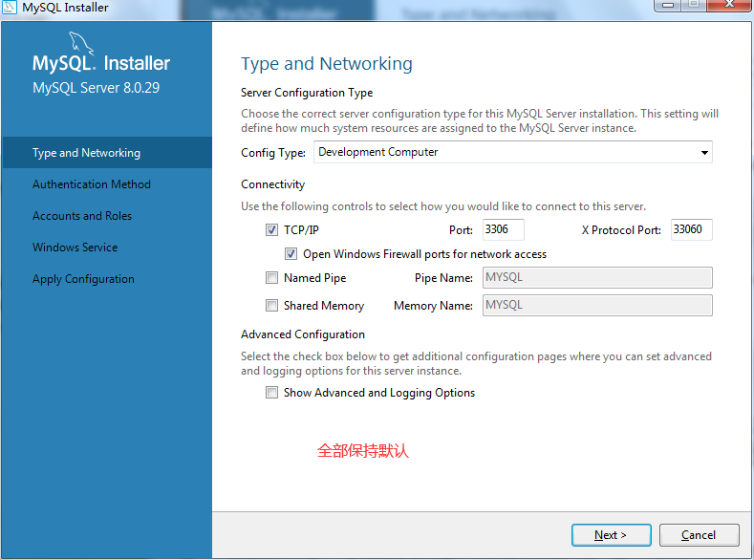Open the Config Type dropdown
Screen dimensions: 754x560
(512, 152)
